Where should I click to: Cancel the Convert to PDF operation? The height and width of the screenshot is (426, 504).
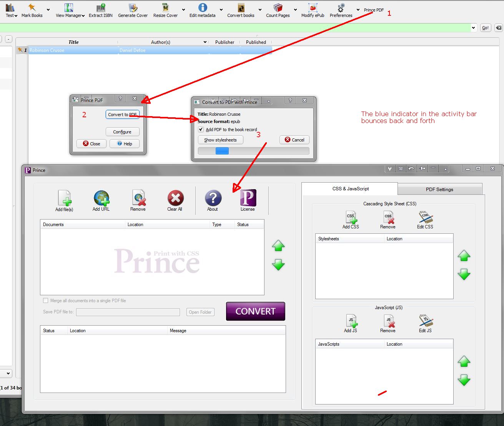tap(294, 140)
